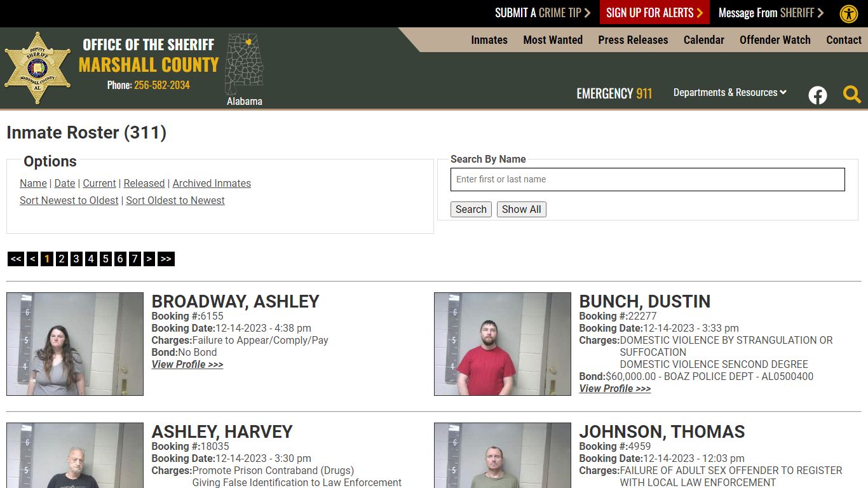Click the Inmate Roster (311) heading
The image size is (868, 488).
point(86,132)
